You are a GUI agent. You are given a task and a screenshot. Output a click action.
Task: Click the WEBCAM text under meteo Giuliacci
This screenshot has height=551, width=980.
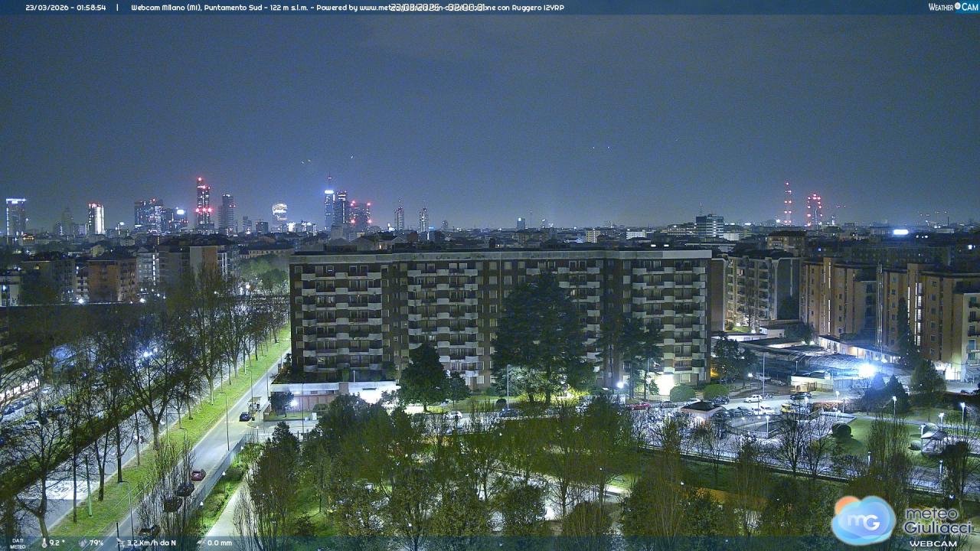pos(933,543)
